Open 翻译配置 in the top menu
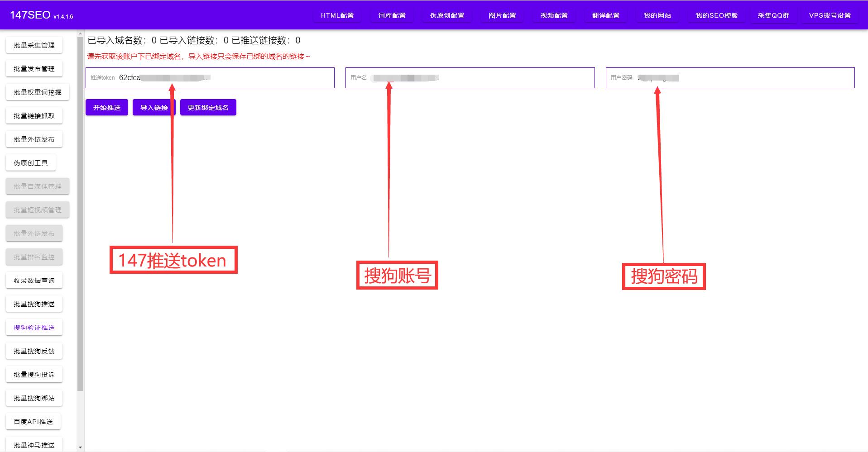The height and width of the screenshot is (452, 868). tap(606, 15)
